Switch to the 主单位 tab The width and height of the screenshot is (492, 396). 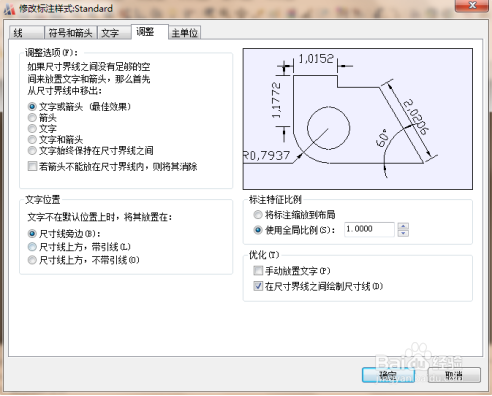click(184, 33)
